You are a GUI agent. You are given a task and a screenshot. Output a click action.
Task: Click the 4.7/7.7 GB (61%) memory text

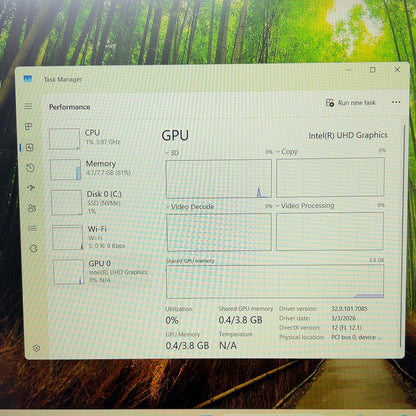tap(108, 173)
